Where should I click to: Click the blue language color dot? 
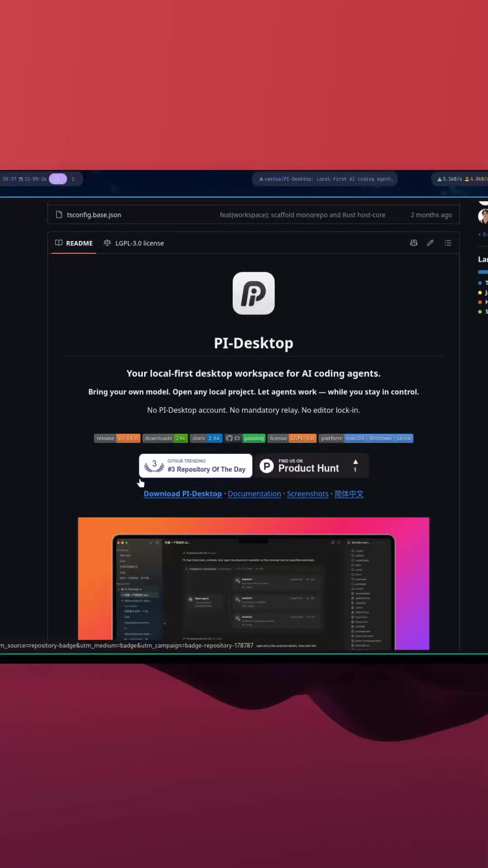[480, 283]
